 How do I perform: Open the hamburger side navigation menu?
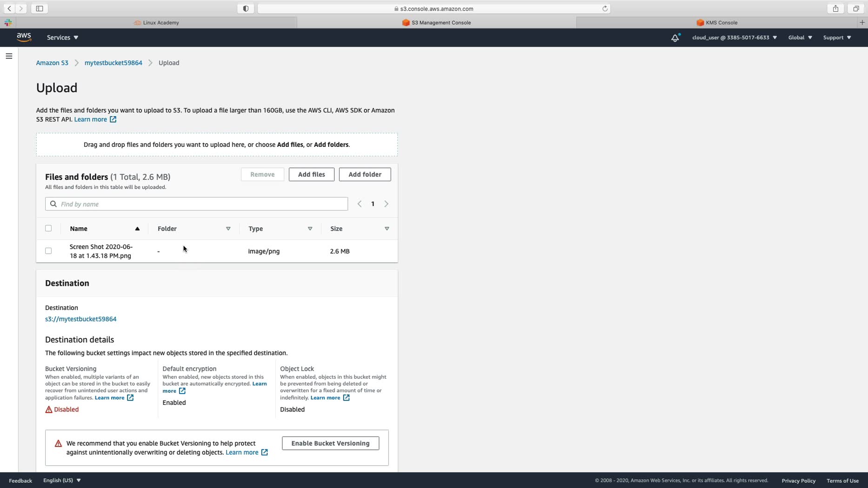tap(9, 56)
